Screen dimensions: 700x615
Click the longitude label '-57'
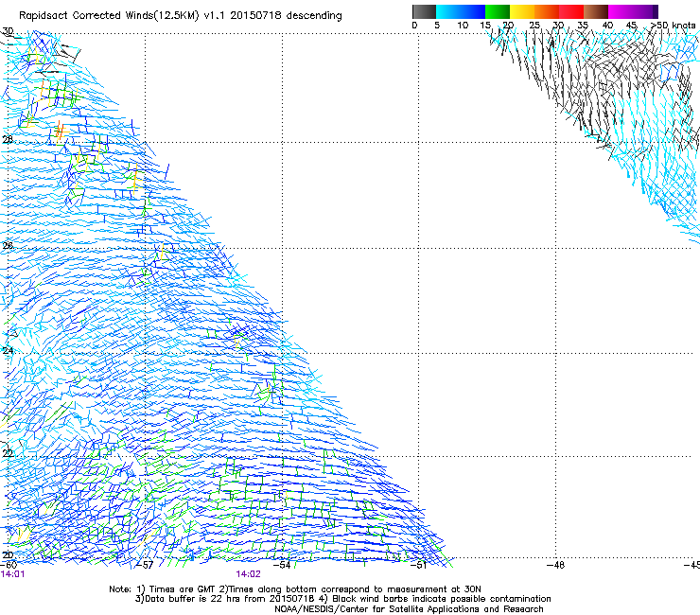[x=145, y=565]
